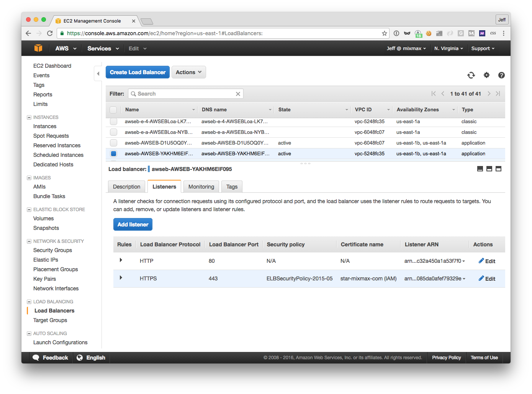Change language via English globe
The width and height of the screenshot is (532, 394).
click(91, 358)
